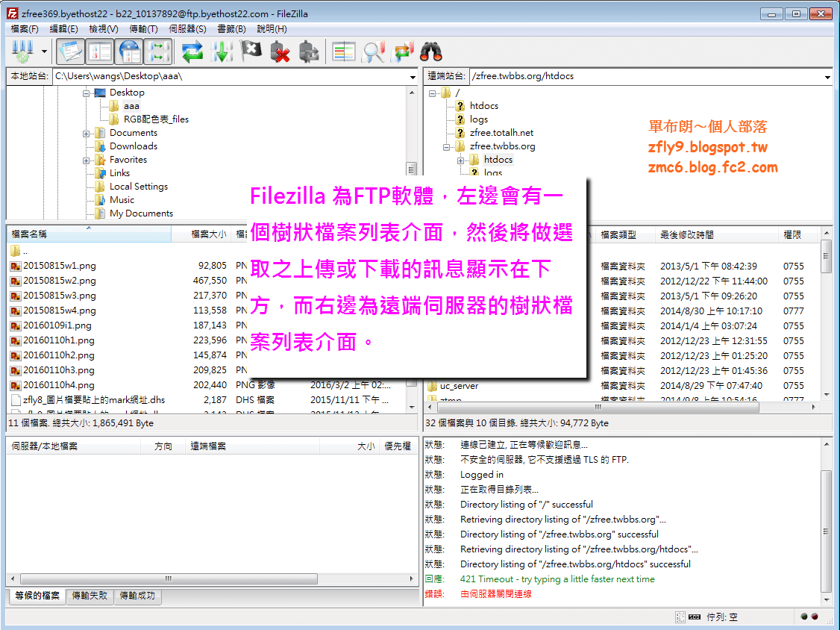Open 說明(H) menu
The height and width of the screenshot is (630, 840).
click(x=272, y=29)
